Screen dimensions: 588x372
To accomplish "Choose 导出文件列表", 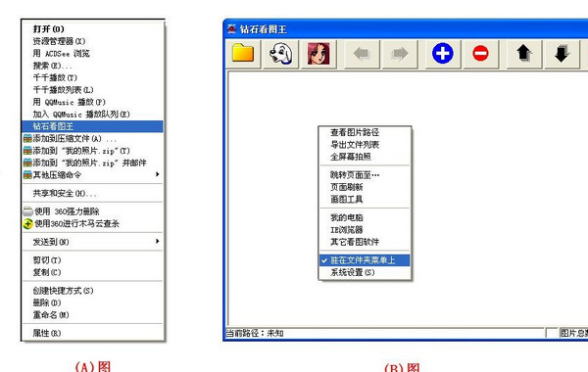I will [365, 145].
